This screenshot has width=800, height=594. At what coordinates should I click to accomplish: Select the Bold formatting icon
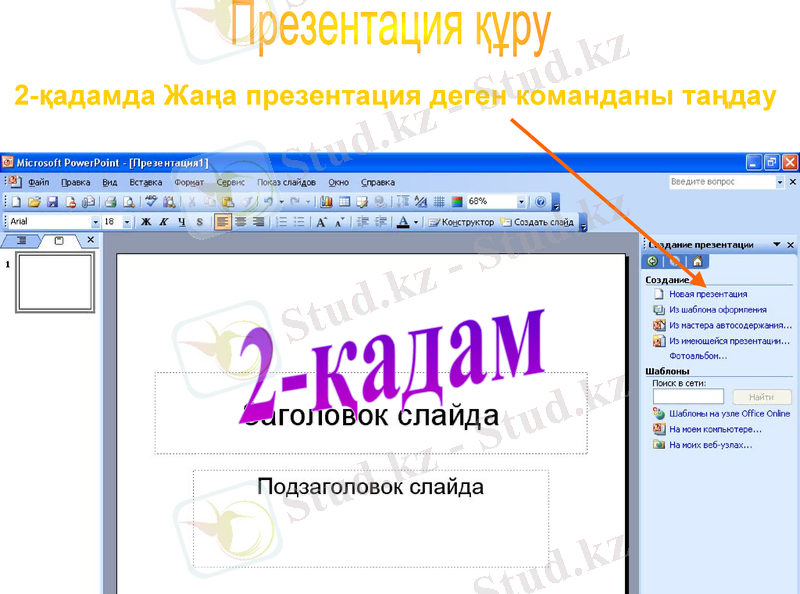point(145,221)
